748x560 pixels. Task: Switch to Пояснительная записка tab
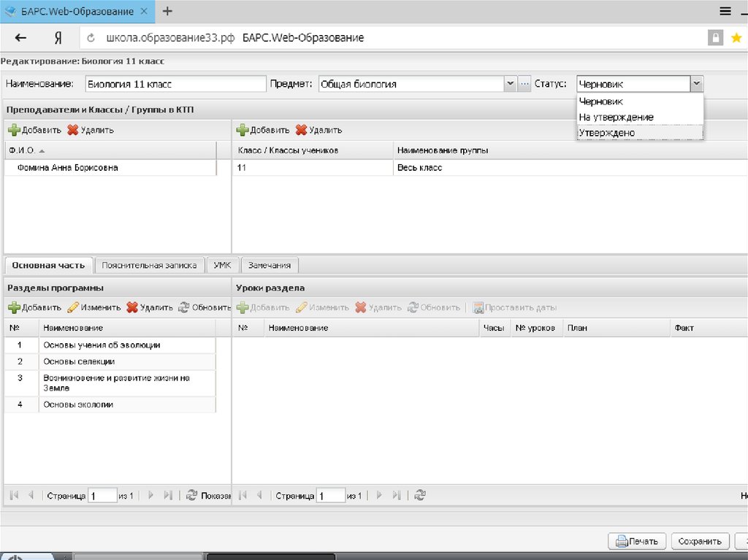pos(150,266)
